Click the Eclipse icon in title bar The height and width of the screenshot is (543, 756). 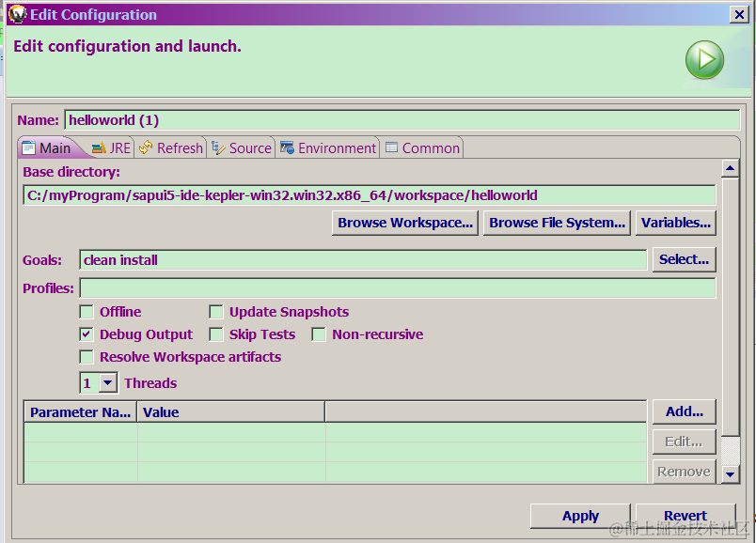pyautogui.click(x=18, y=14)
